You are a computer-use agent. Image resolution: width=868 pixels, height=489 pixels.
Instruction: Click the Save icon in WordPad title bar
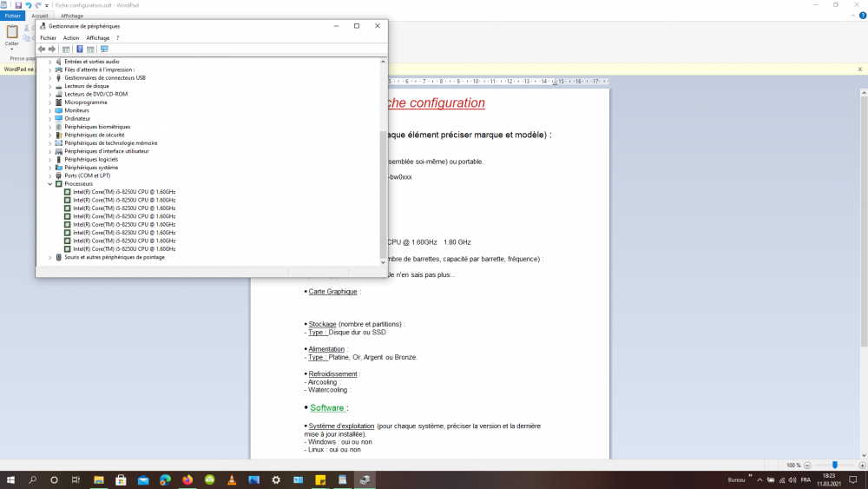pyautogui.click(x=18, y=5)
